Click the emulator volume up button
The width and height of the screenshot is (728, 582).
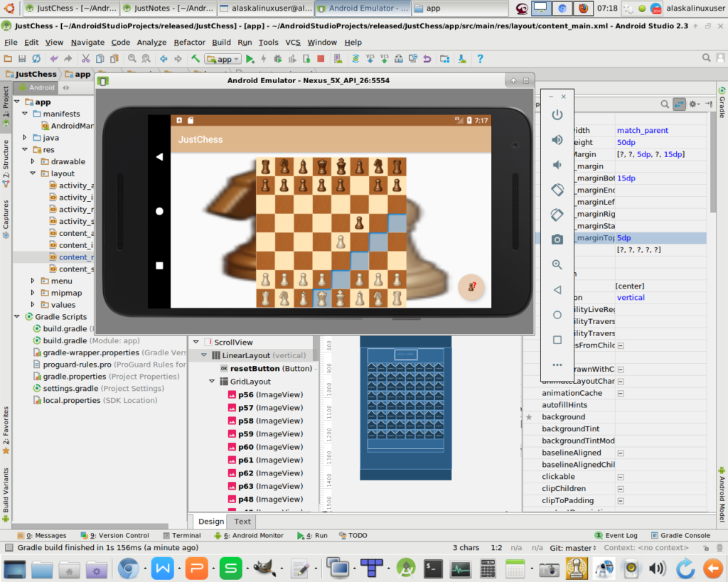[557, 140]
